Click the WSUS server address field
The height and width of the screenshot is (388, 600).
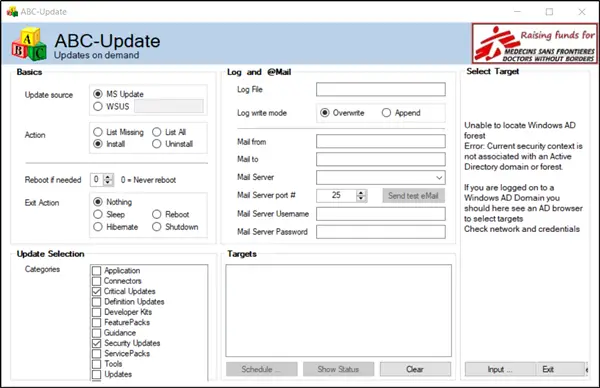[x=169, y=106]
